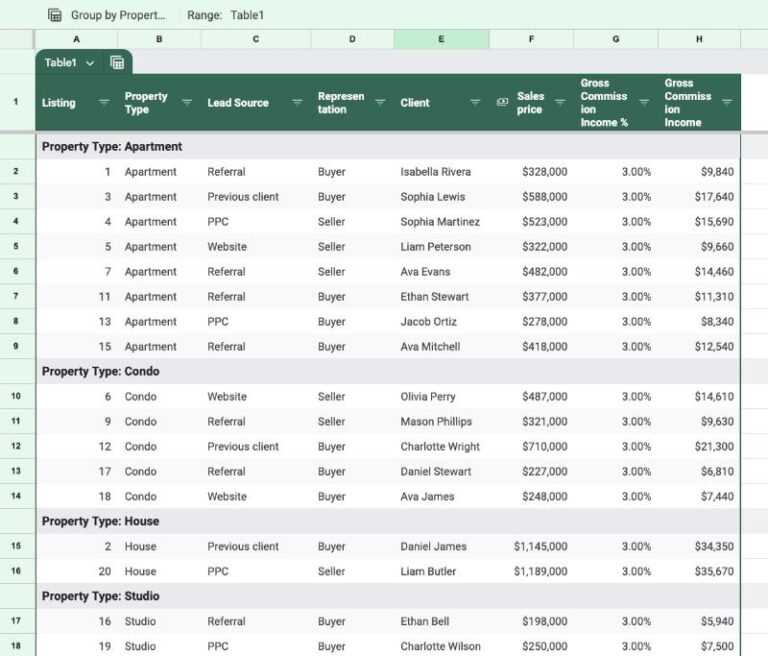
Task: Open the Sales price column filter icon
Action: (560, 103)
